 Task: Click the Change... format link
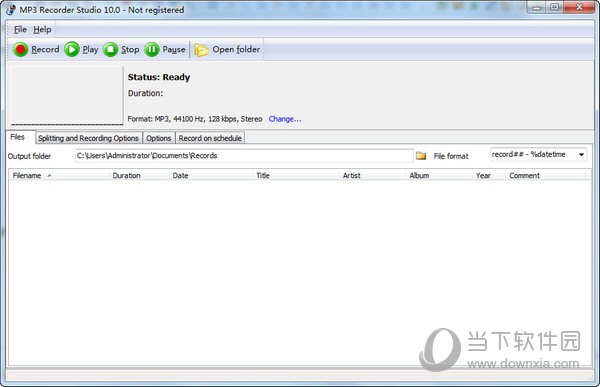point(285,119)
